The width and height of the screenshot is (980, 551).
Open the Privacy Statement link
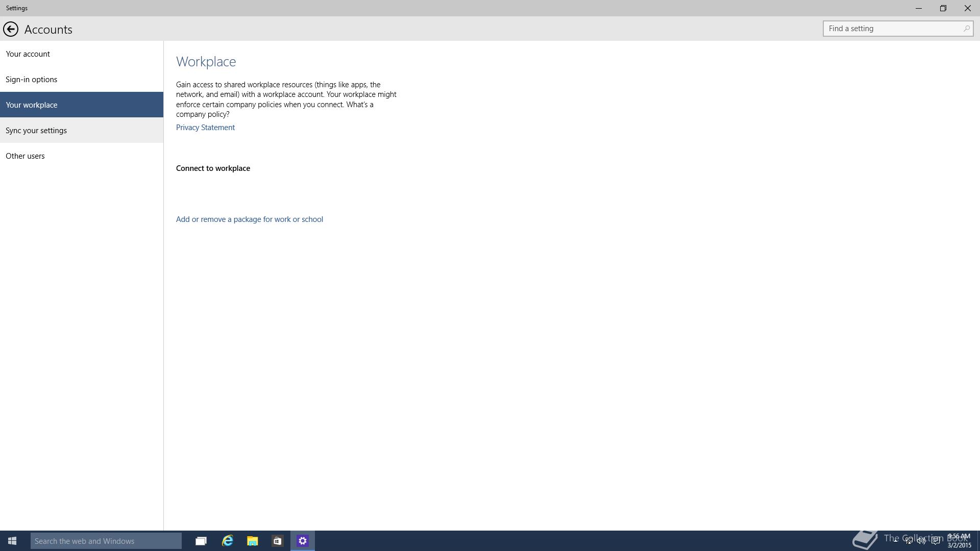(x=205, y=128)
